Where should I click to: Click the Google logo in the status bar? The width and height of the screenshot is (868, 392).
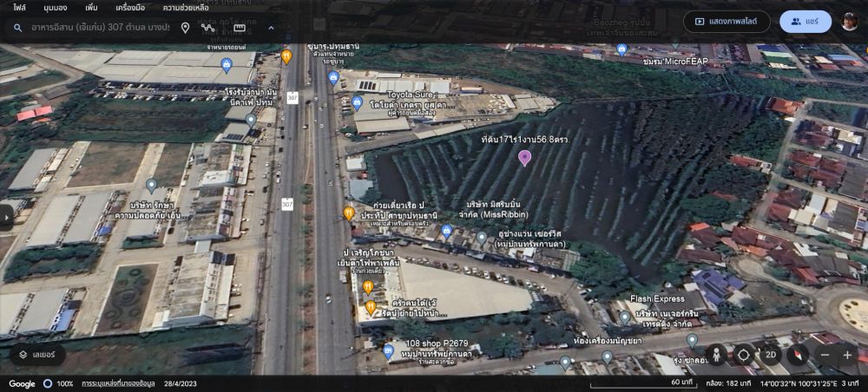pos(23,383)
